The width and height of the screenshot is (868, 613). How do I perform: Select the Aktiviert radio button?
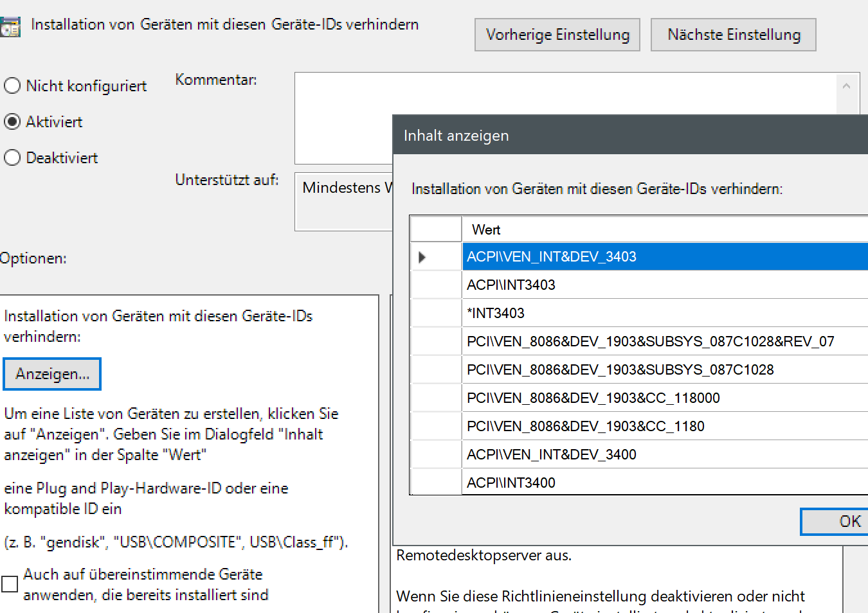pos(12,121)
